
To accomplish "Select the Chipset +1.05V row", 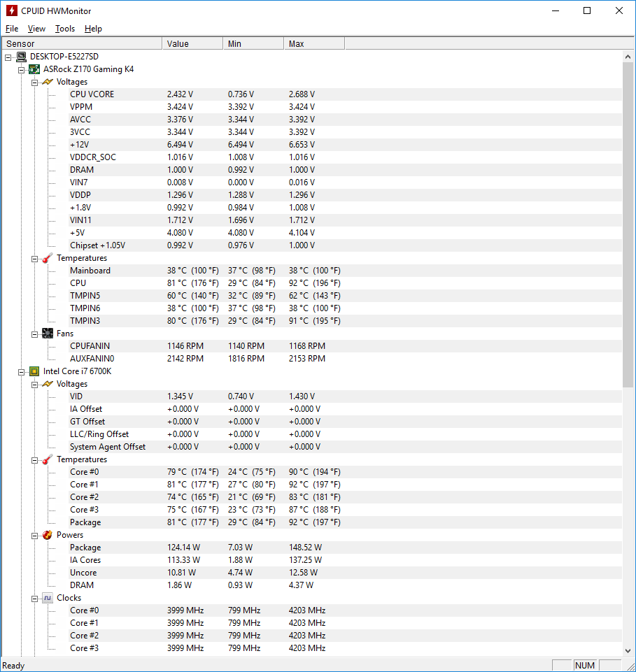I will pyautogui.click(x=345, y=245).
